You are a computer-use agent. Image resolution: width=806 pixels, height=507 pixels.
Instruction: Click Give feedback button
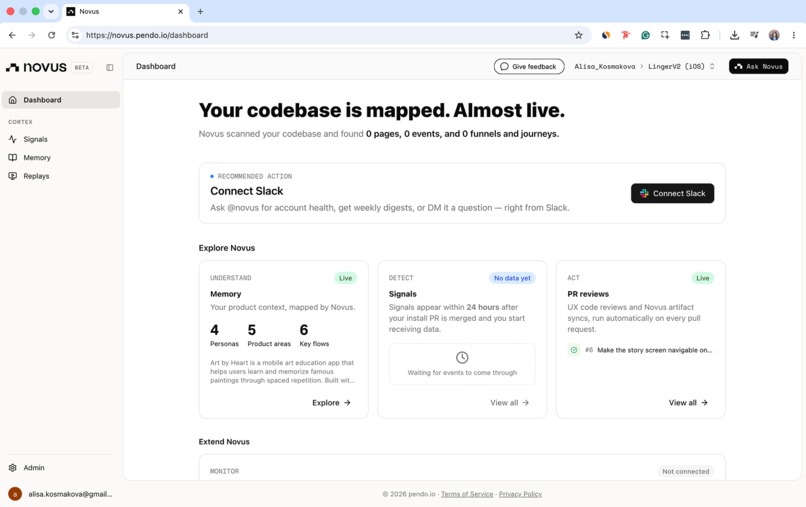point(528,66)
